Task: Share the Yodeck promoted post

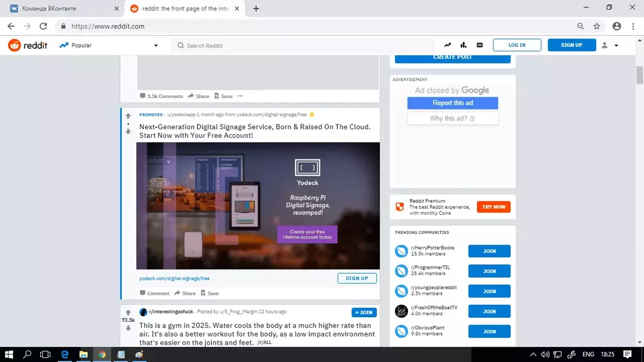Action: [x=185, y=293]
